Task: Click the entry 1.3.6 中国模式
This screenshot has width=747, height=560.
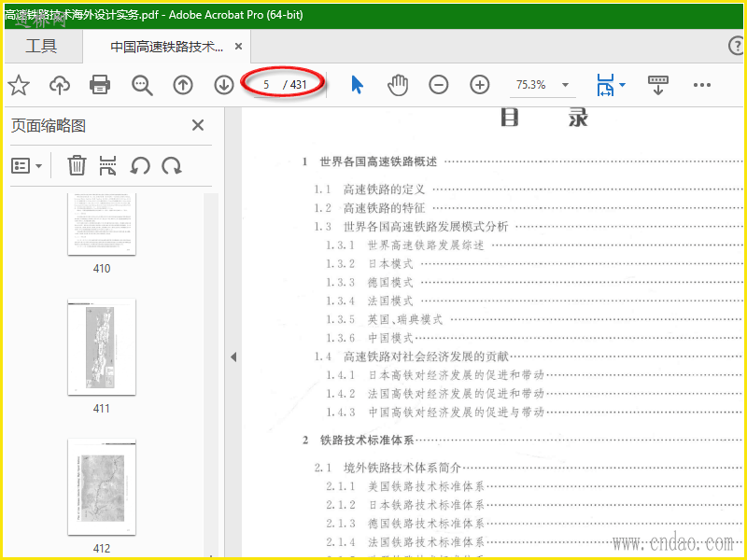Action: pos(369,338)
